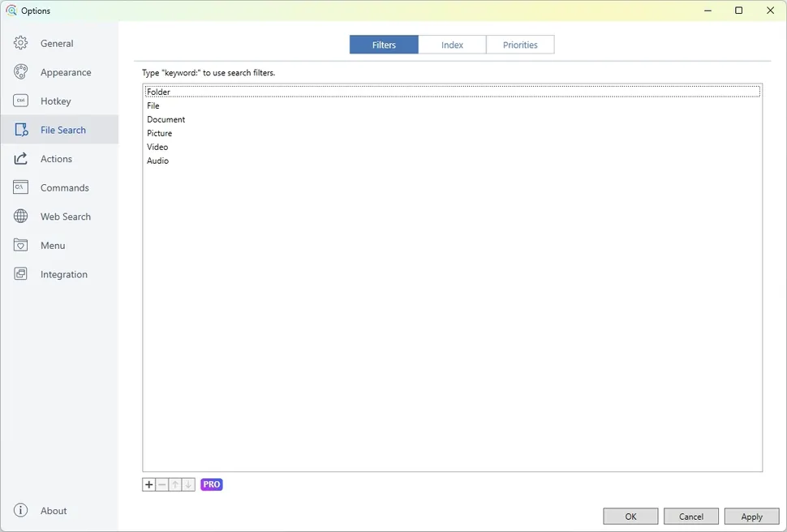Select the Document filter in the list
Image resolution: width=787 pixels, height=532 pixels.
click(166, 119)
